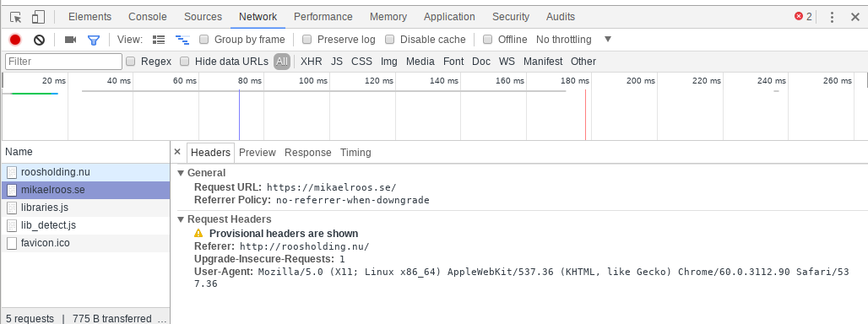Switch to the Memory tab
868x324 pixels.
click(x=388, y=17)
